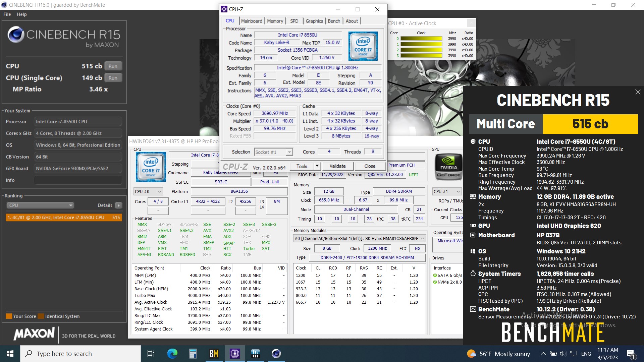Show hidden system tray icons
The width and height of the screenshot is (644, 362).
[x=543, y=354]
